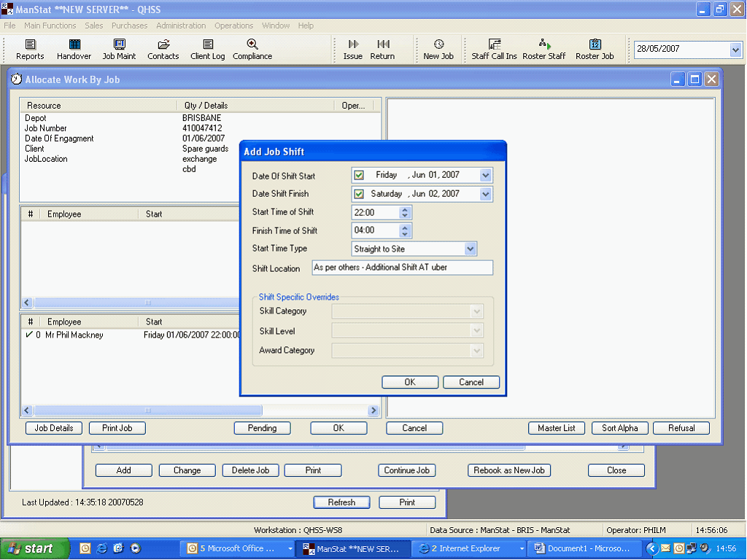The height and width of the screenshot is (560, 747).
Task: Open the Windows Start button
Action: (35, 548)
